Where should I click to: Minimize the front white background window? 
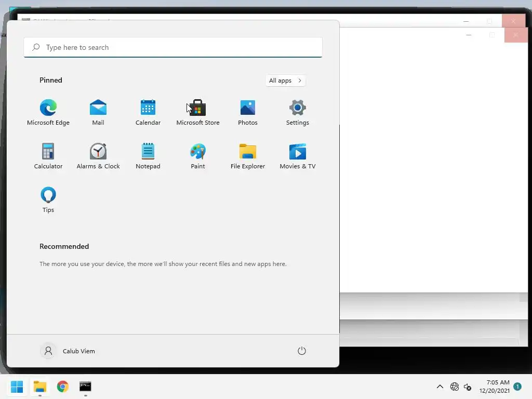(469, 35)
